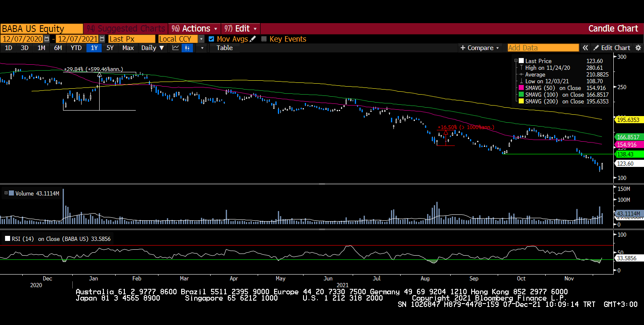
Task: Select the 1M range tab
Action: [x=41, y=48]
